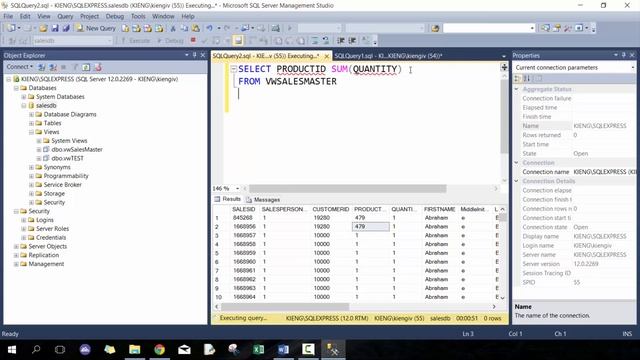Open the Connect dropdown in Object Explorer
This screenshot has height=360, width=640.
[20, 67]
